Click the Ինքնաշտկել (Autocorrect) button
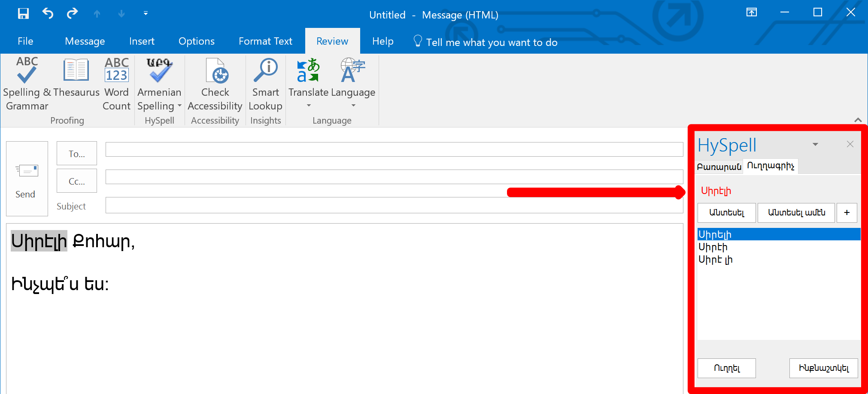 (x=823, y=368)
